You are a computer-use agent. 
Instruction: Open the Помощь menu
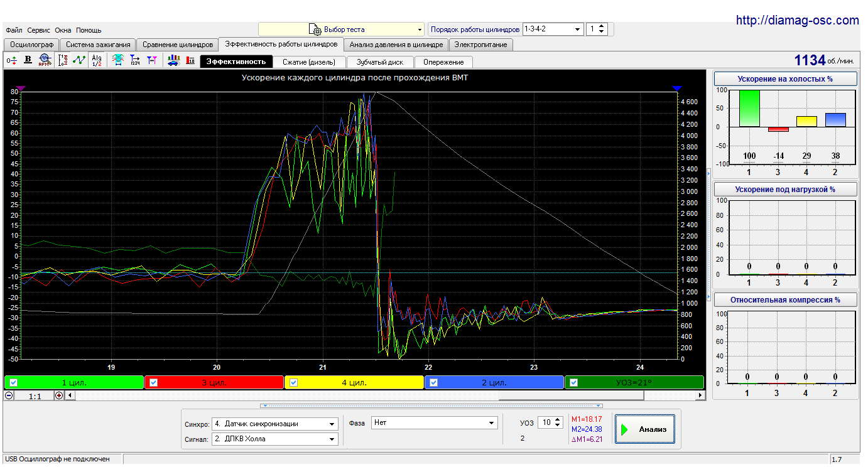click(89, 30)
